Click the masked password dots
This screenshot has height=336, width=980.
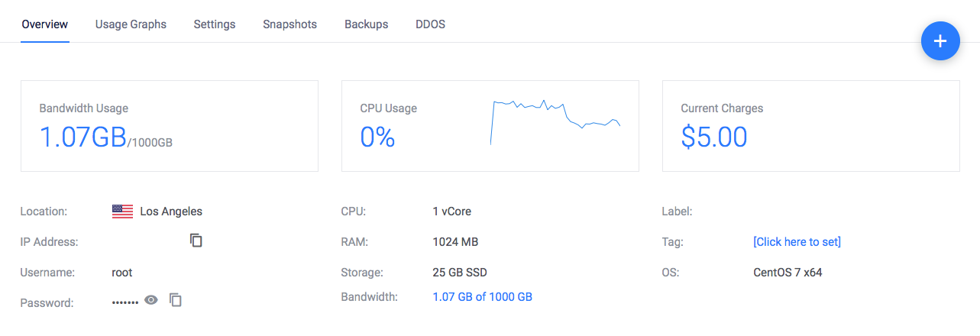coord(125,302)
